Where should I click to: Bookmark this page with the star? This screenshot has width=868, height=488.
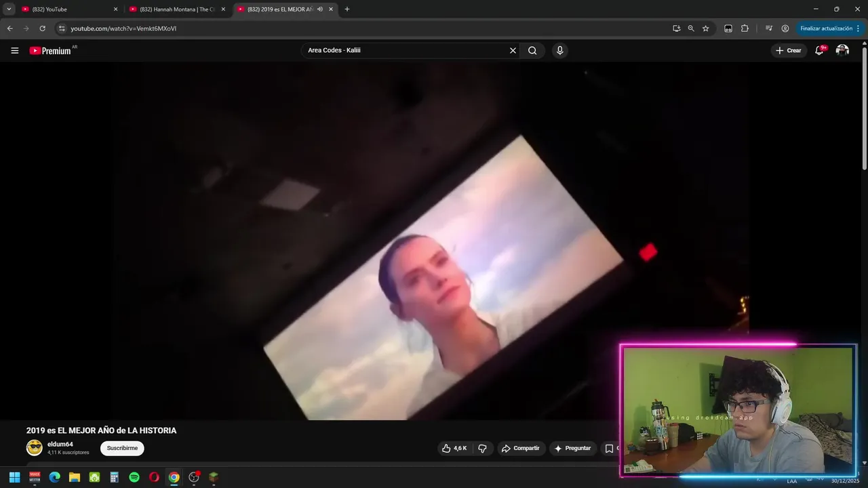click(x=706, y=28)
